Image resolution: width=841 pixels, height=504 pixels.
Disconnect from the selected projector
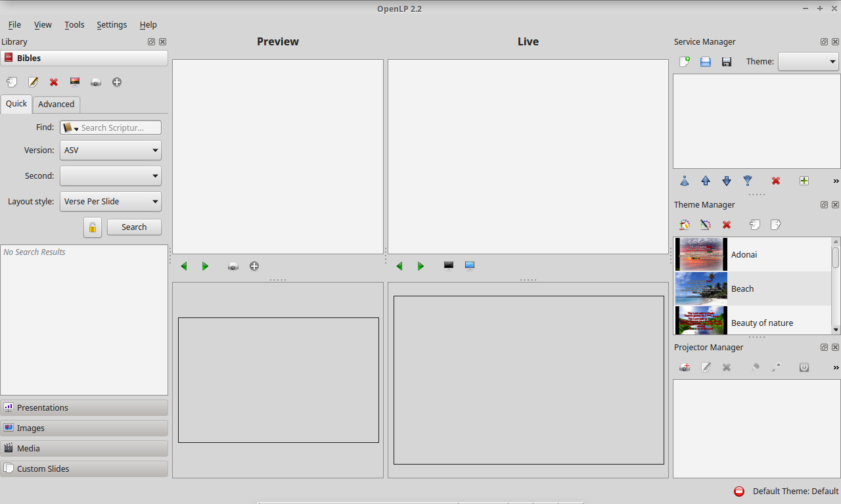[x=776, y=367]
